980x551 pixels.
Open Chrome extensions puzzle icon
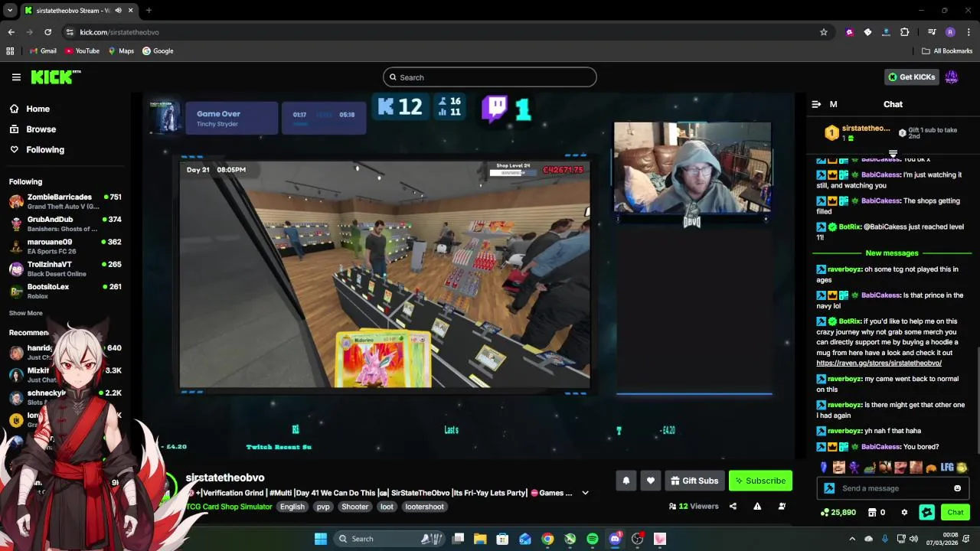tap(904, 32)
